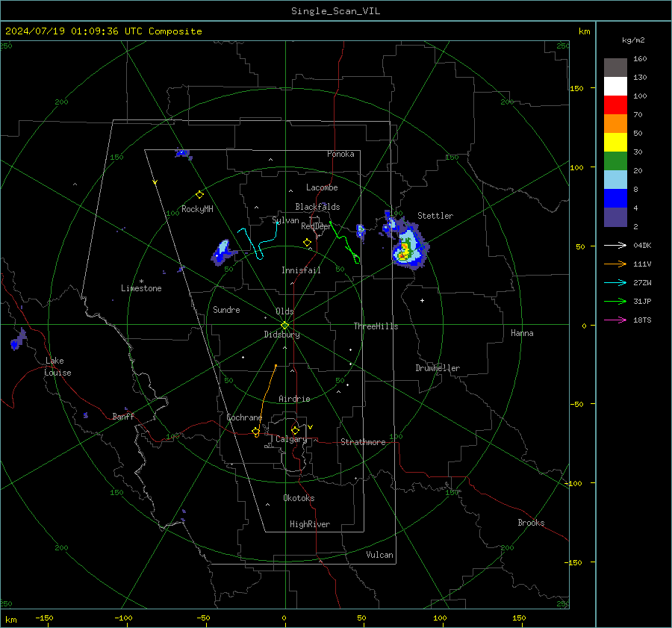Click the white 04DK arrow in legend

615,245
